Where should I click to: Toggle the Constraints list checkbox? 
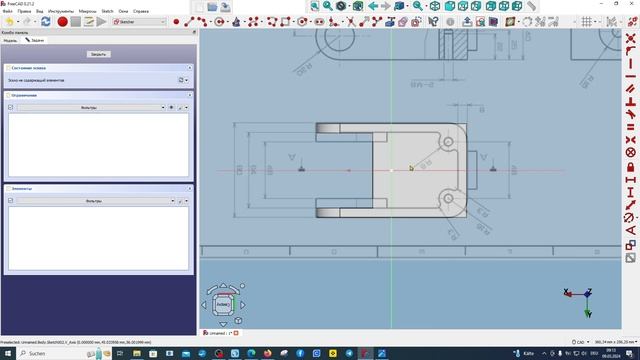pos(11,107)
